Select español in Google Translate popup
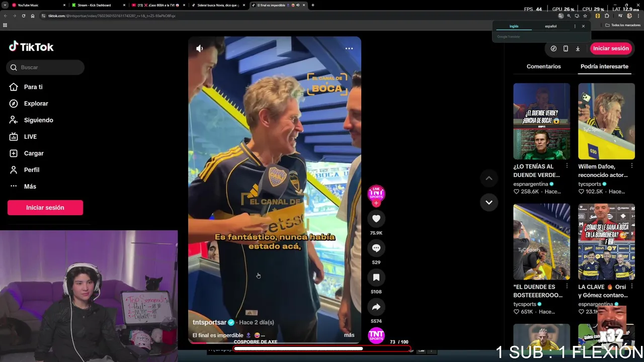Viewport: 644px width, 362px height. click(x=551, y=26)
